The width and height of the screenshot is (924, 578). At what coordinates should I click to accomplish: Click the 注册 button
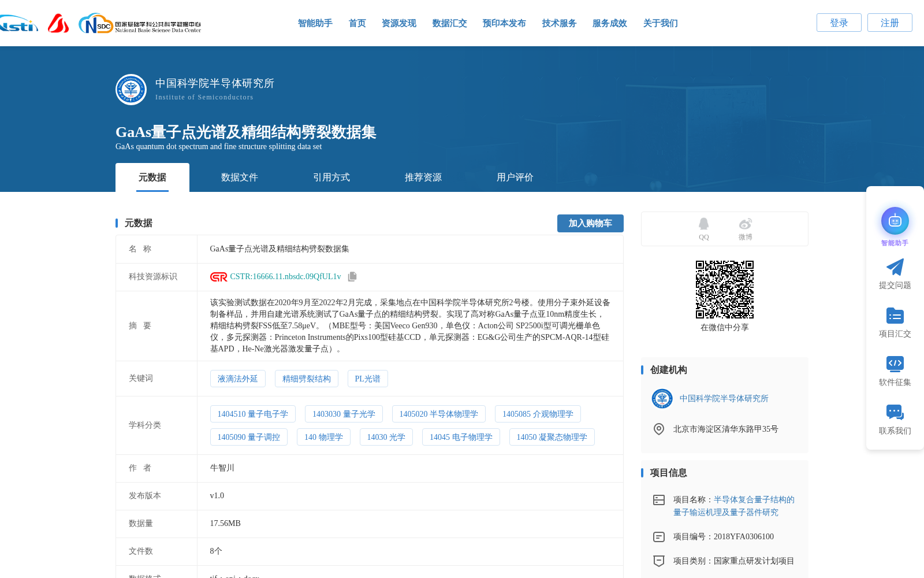pos(890,23)
